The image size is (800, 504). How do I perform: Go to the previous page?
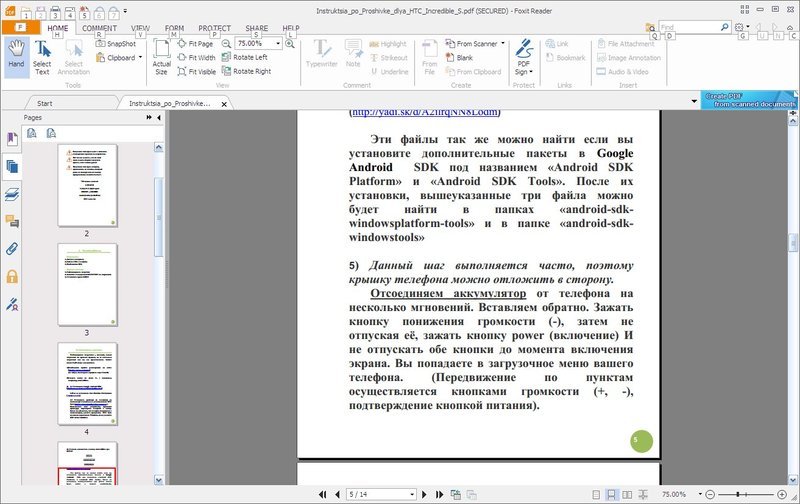point(337,494)
